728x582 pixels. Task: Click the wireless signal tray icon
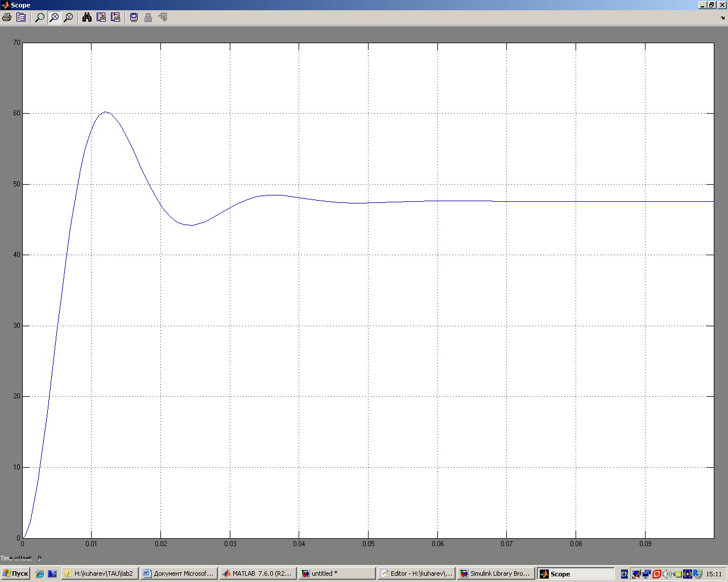coord(687,574)
